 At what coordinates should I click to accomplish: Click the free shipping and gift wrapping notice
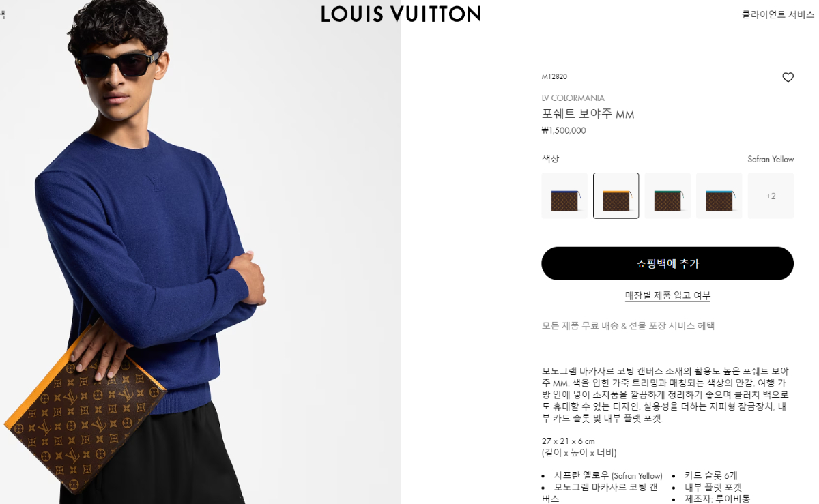tap(628, 326)
